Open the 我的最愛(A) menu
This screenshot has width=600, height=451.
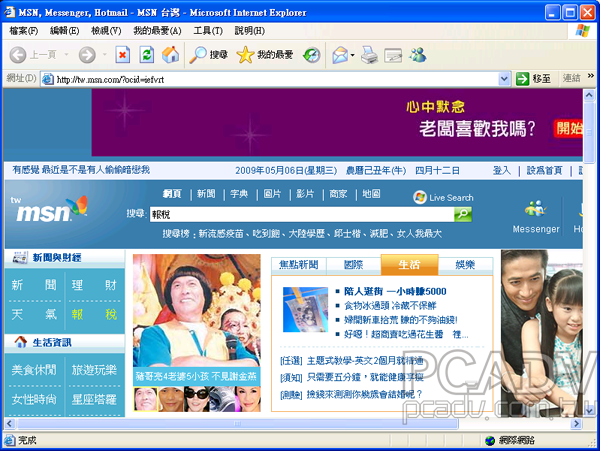coord(157,31)
